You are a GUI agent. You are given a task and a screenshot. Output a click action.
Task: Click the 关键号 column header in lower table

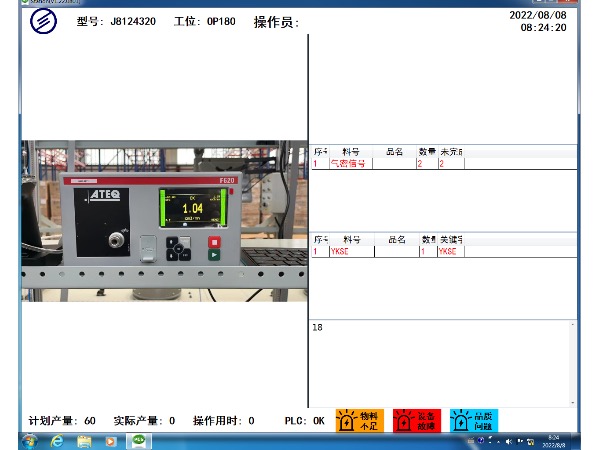[450, 240]
